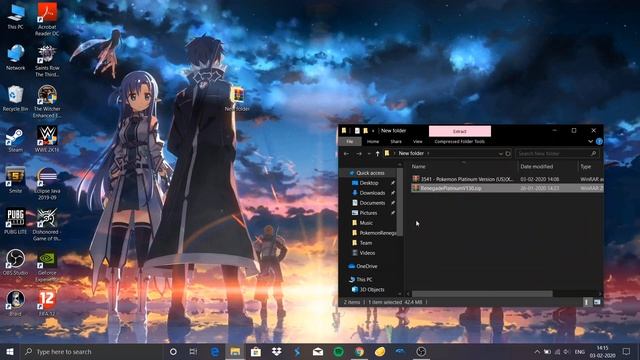
Task: Select the Dishonored game shortcut
Action: (47, 224)
